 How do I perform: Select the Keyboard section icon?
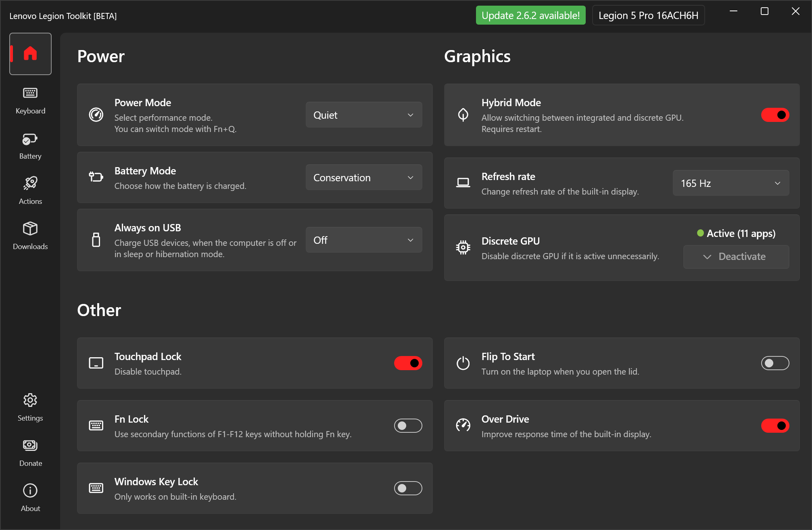[x=30, y=92]
